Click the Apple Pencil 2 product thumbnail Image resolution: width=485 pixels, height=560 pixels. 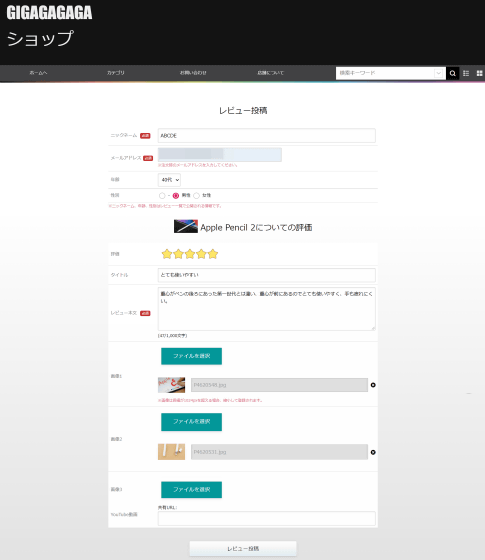point(186,226)
